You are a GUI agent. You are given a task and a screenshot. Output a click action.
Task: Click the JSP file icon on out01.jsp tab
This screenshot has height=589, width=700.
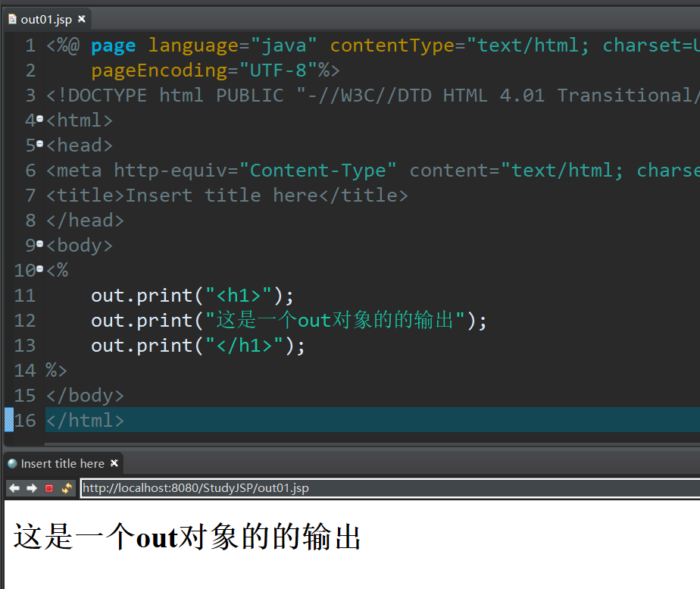click(12, 19)
